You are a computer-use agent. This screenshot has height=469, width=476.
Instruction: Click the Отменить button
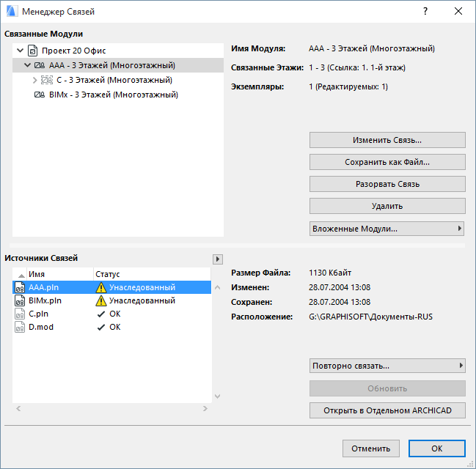371,448
